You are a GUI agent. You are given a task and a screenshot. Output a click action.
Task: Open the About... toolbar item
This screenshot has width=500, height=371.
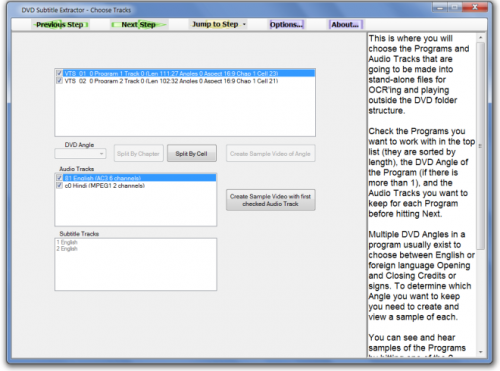click(x=345, y=25)
